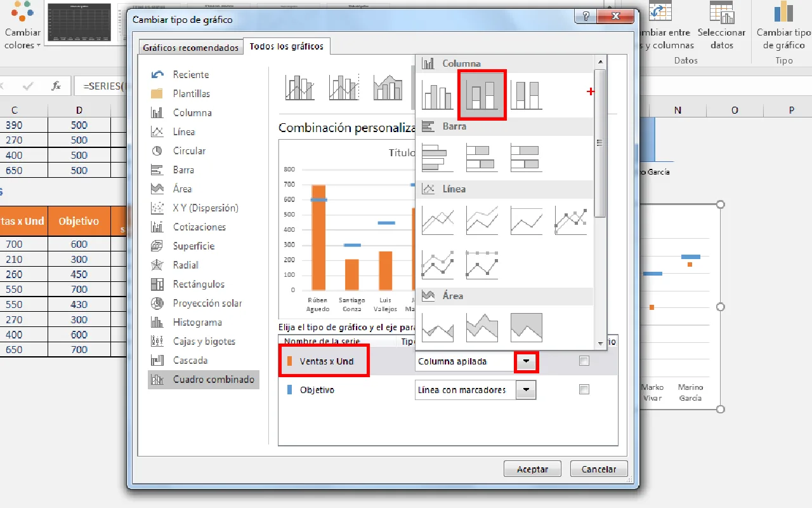The width and height of the screenshot is (812, 508).
Task: Enable secondary axis for Ventas x Und
Action: (x=584, y=361)
